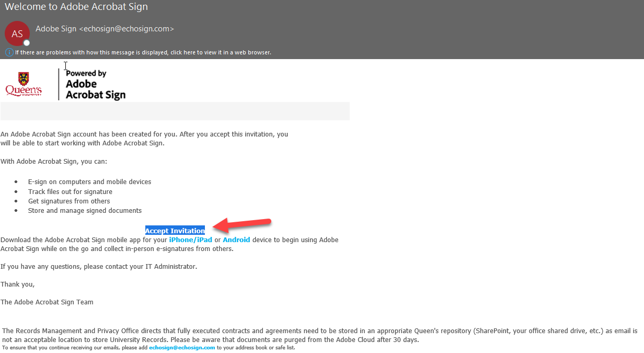
Task: Click the presence status dot on avatar
Action: [27, 43]
